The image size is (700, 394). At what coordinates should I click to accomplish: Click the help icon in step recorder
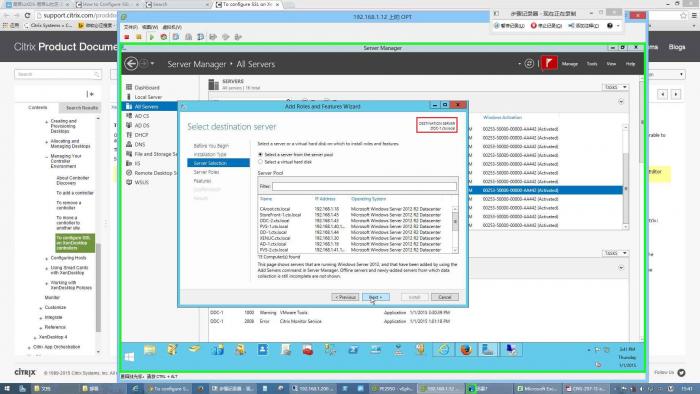(610, 26)
